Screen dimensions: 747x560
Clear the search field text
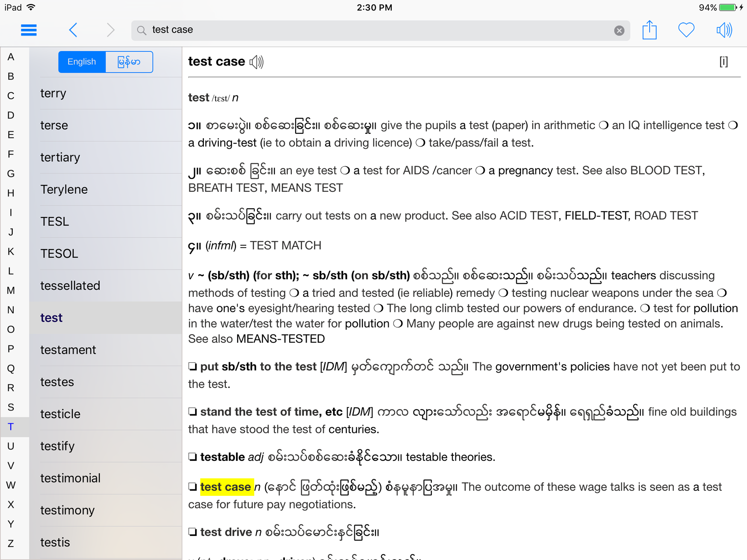619,31
